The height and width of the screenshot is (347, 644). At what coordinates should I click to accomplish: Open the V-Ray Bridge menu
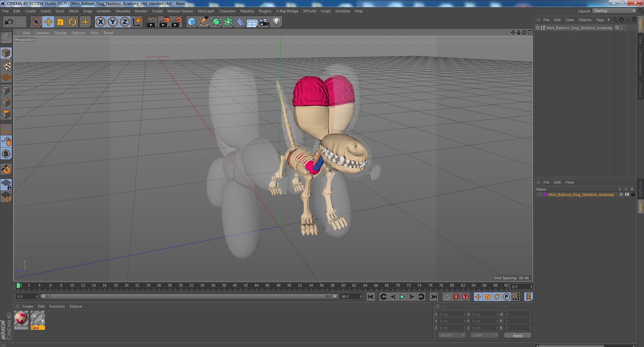pyautogui.click(x=287, y=11)
